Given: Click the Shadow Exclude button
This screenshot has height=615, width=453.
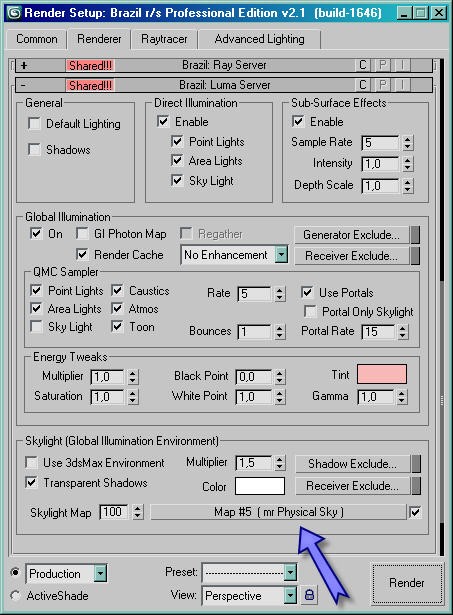Looking at the screenshot, I should click(352, 464).
